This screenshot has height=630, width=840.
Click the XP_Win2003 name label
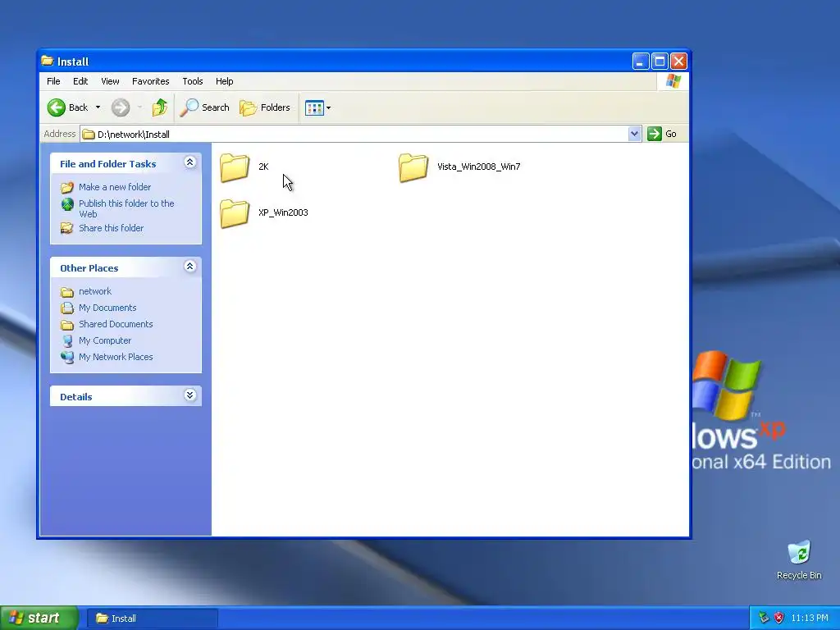[283, 212]
